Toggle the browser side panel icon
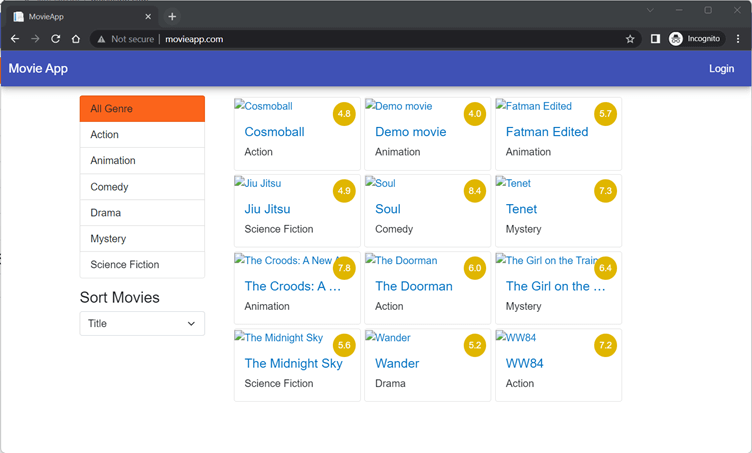 (655, 39)
